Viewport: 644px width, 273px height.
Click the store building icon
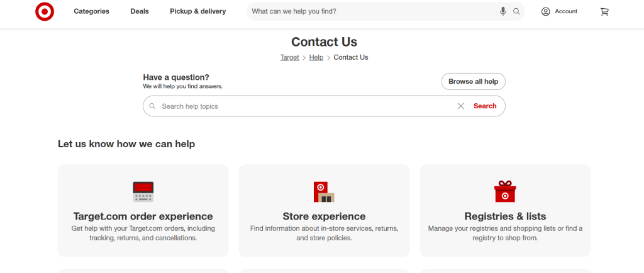(324, 192)
